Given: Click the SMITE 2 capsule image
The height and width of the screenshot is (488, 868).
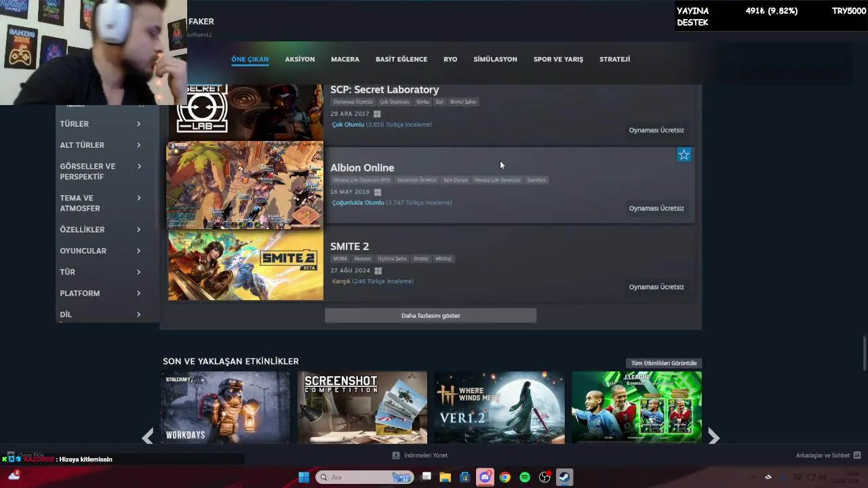Looking at the screenshot, I should point(245,266).
